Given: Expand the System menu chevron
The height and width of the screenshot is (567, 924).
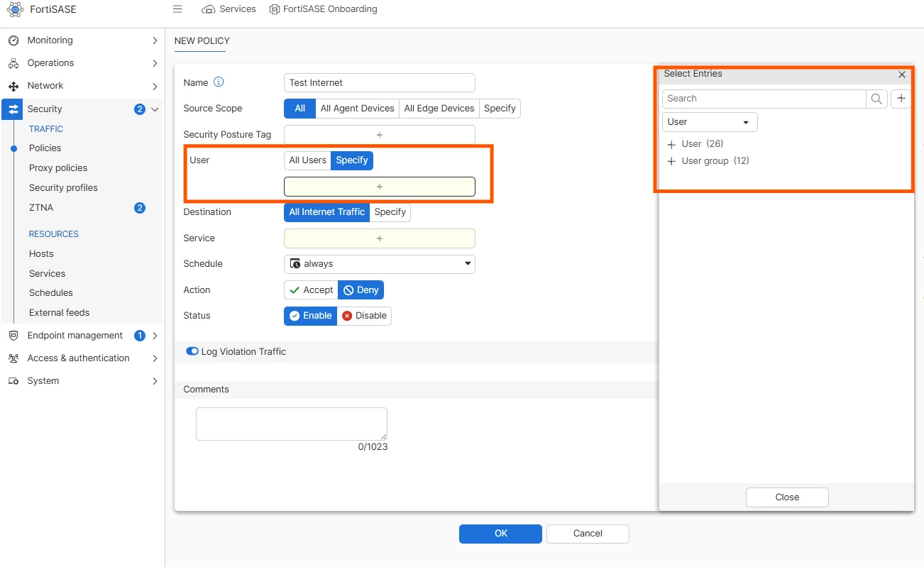Looking at the screenshot, I should coord(155,381).
